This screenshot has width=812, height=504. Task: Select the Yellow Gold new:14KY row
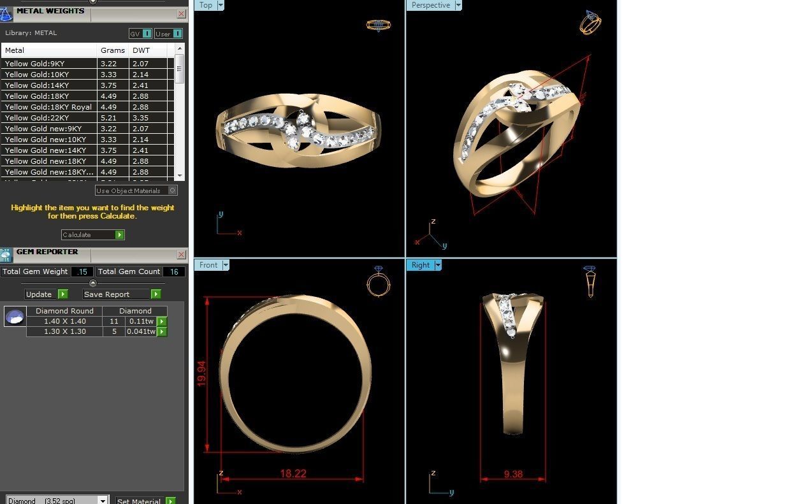pos(87,150)
